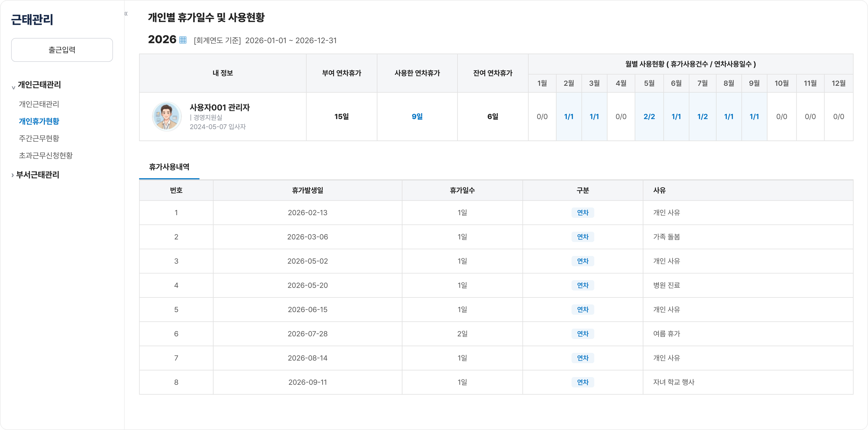Click the July 1/2 usage cell
Image resolution: width=868 pixels, height=430 pixels.
(702, 117)
